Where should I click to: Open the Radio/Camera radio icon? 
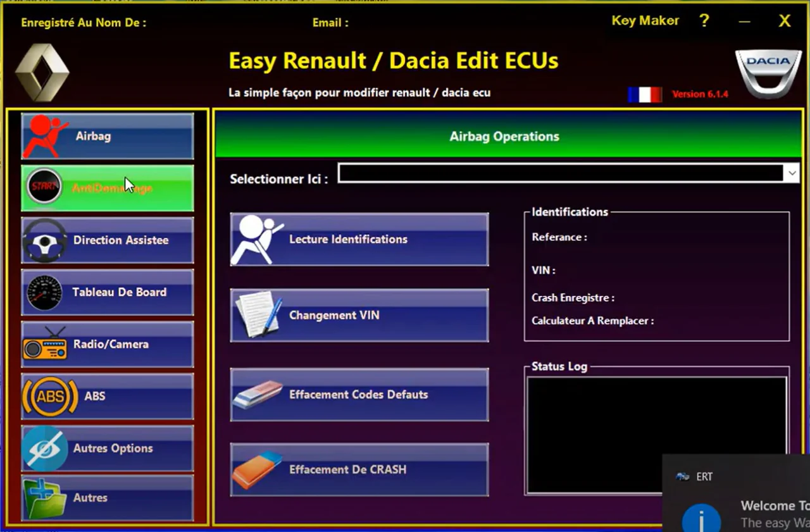click(x=44, y=345)
